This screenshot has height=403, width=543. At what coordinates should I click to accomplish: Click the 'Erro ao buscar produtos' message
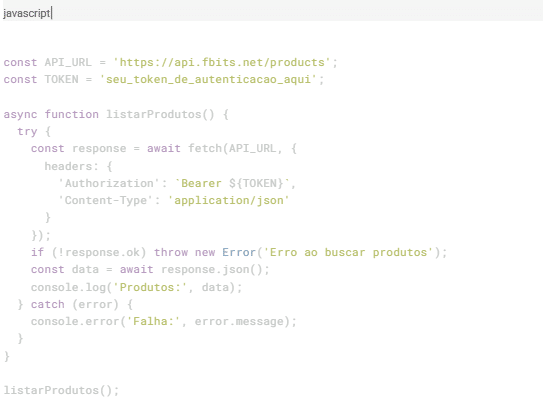point(349,252)
